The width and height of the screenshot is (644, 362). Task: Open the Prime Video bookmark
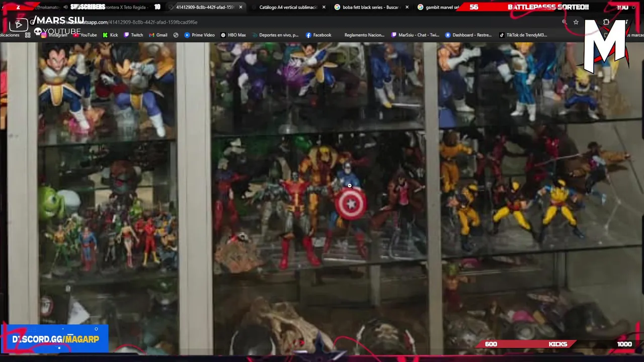click(x=199, y=35)
